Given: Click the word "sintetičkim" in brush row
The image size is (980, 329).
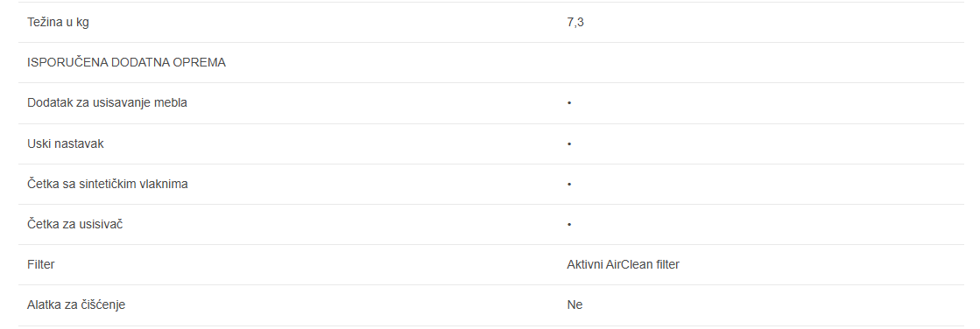Looking at the screenshot, I should point(105,184).
